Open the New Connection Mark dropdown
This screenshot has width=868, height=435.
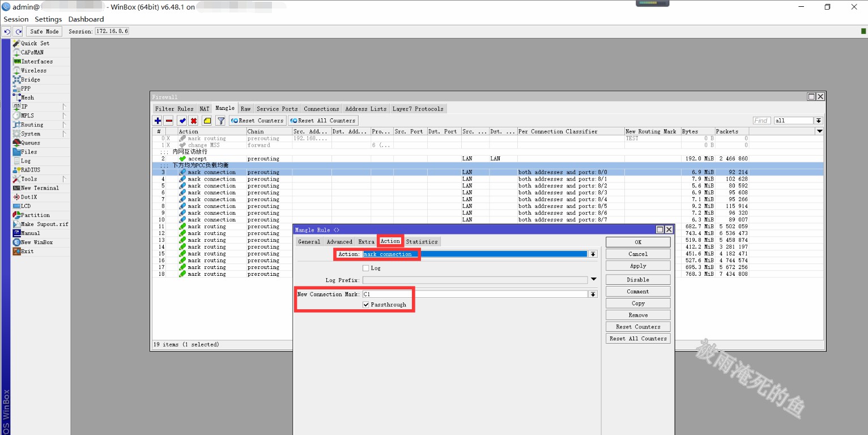[x=593, y=295]
